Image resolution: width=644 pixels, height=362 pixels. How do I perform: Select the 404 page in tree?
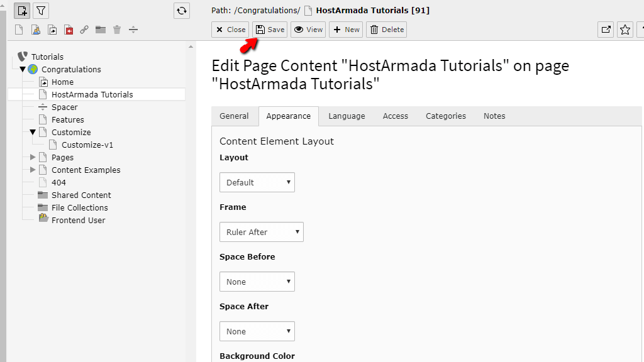[x=58, y=183]
